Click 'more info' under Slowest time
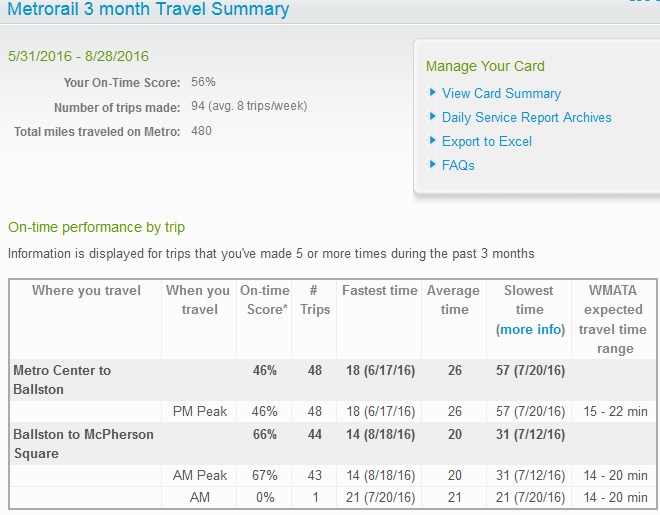Screen dimensions: 660x515 click(x=530, y=329)
